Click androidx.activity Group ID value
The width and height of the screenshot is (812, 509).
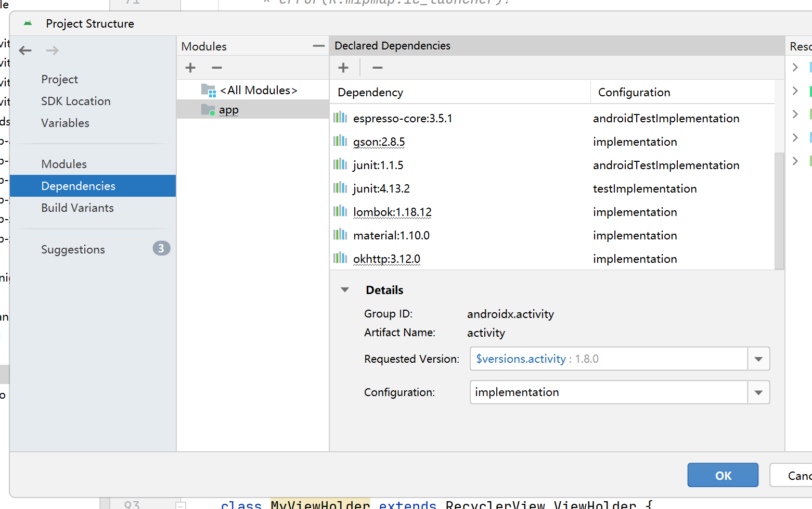click(x=511, y=314)
